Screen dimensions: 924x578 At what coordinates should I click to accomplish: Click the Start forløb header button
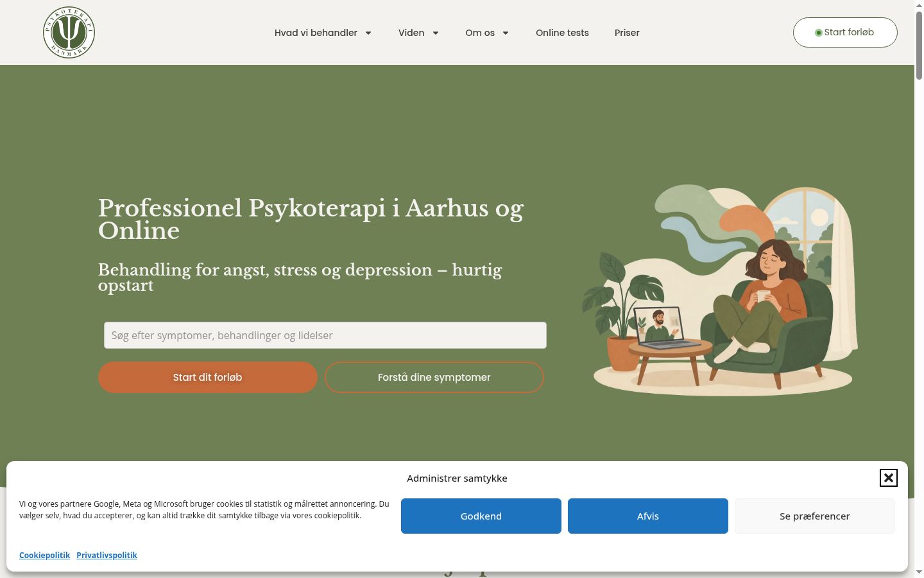coord(845,32)
